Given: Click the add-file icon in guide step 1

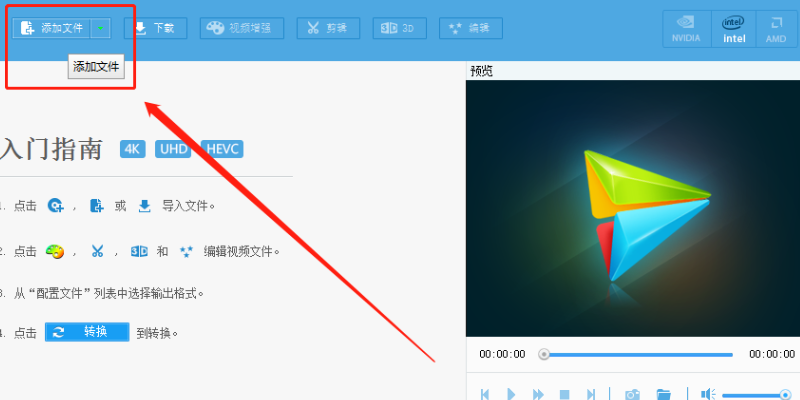Looking at the screenshot, I should [96, 206].
